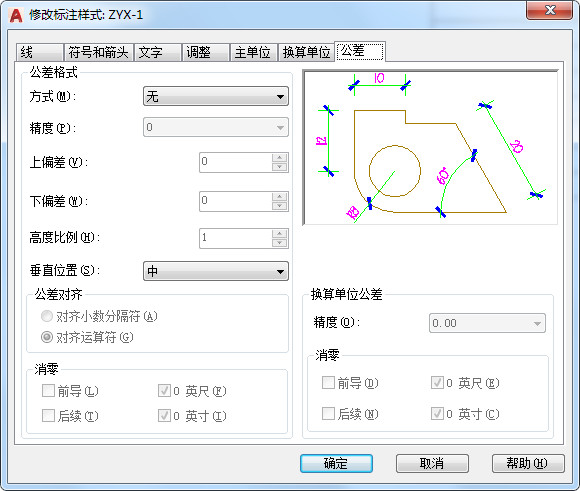Select the 对齐运算符 radio button
The width and height of the screenshot is (580, 491).
pos(47,337)
